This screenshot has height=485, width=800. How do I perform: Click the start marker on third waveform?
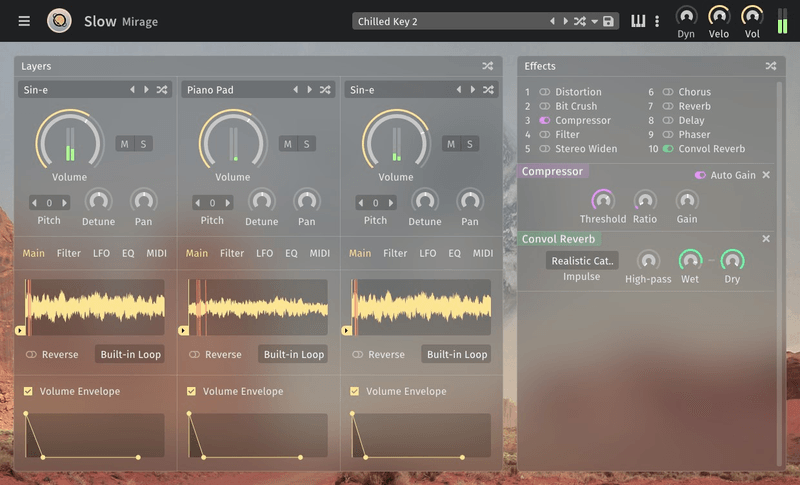[346, 330]
